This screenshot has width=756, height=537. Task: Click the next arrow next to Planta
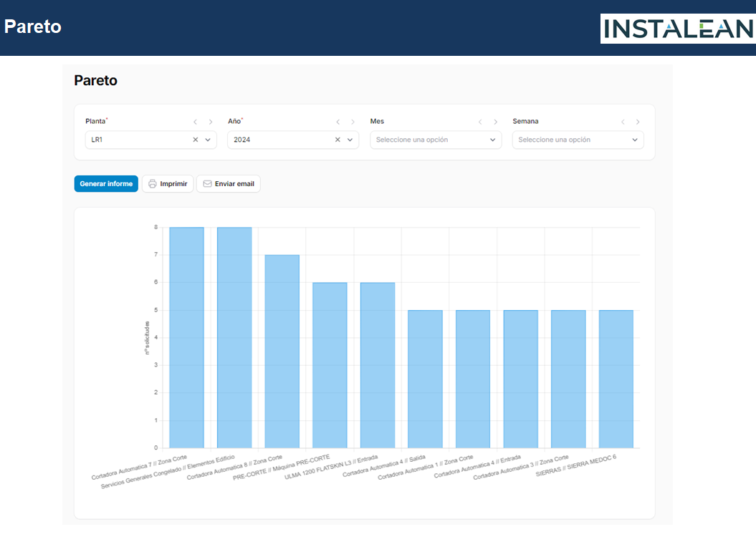210,122
